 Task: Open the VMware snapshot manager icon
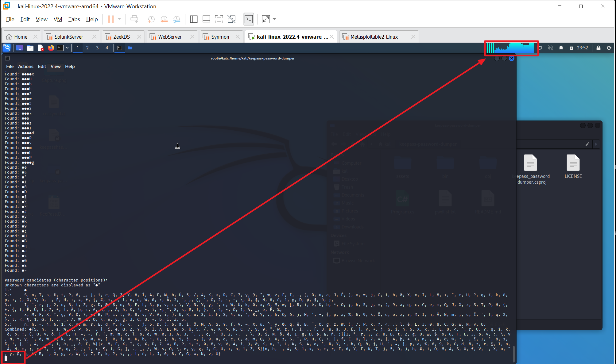click(177, 19)
